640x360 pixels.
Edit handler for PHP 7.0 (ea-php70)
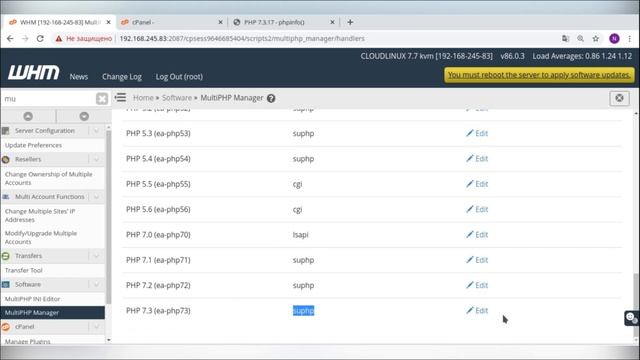(477, 235)
